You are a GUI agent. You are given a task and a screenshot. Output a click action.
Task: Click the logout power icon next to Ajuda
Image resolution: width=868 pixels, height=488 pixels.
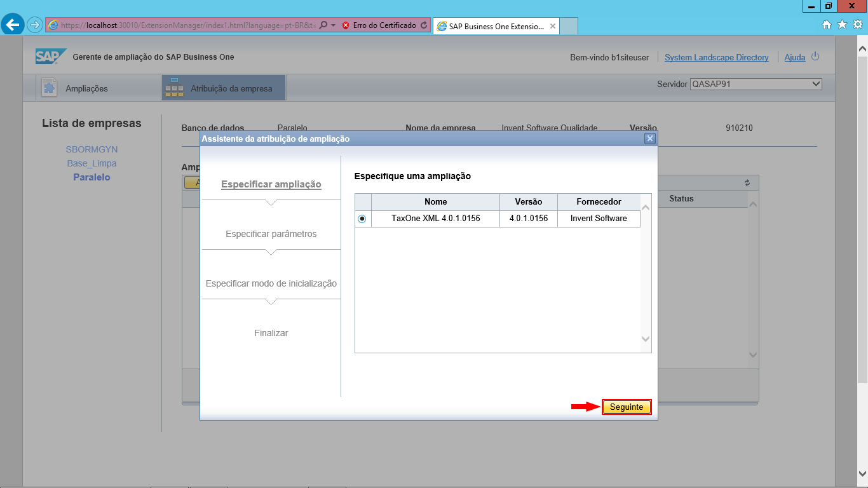815,57
